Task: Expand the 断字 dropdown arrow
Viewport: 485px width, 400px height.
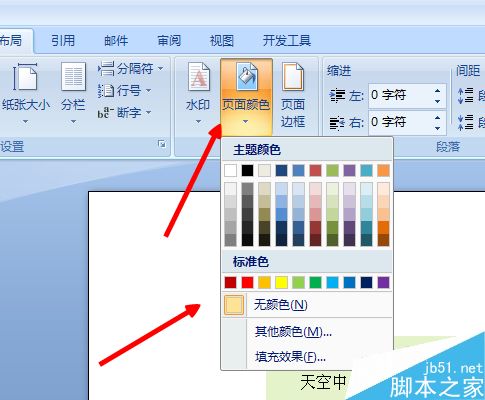Action: 148,112
